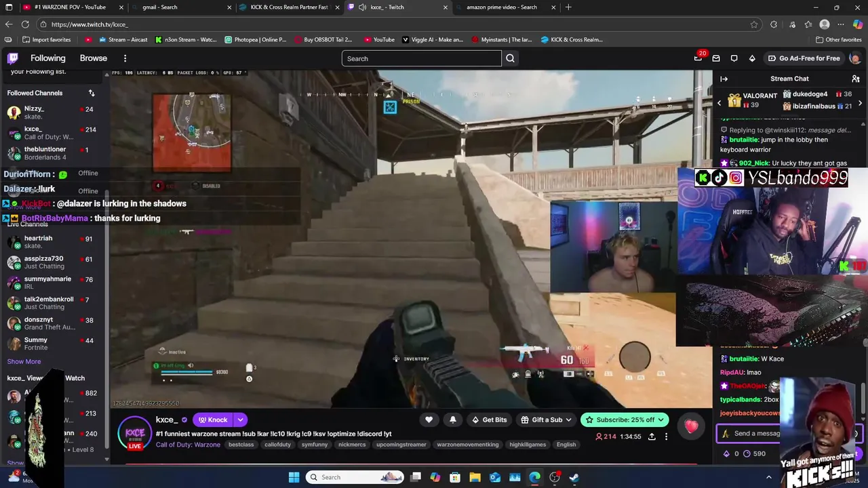Click the browser back arrow

pos(8,24)
